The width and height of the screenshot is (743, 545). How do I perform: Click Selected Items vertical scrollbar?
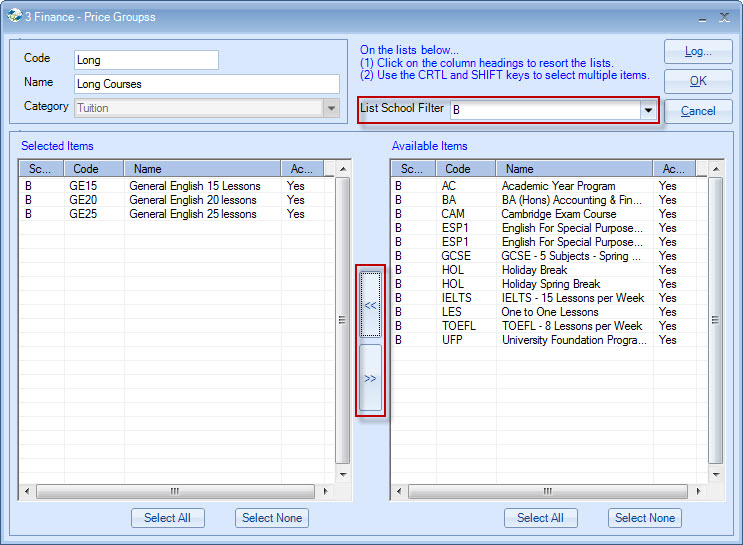tap(343, 320)
